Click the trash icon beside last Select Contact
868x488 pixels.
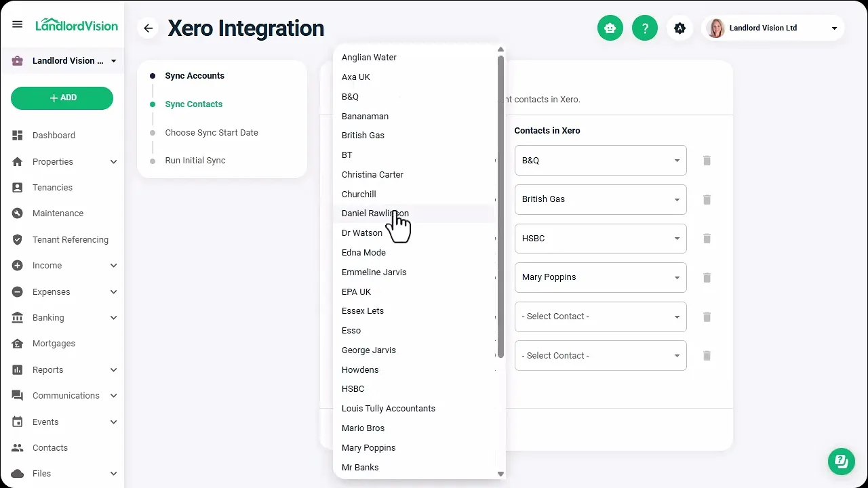[x=707, y=356]
